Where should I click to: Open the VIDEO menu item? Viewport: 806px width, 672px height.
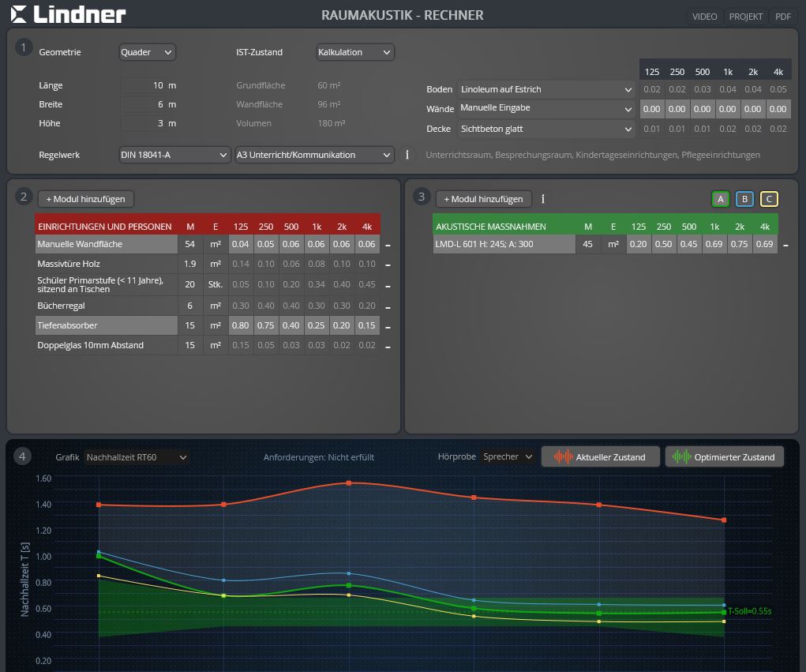(705, 17)
